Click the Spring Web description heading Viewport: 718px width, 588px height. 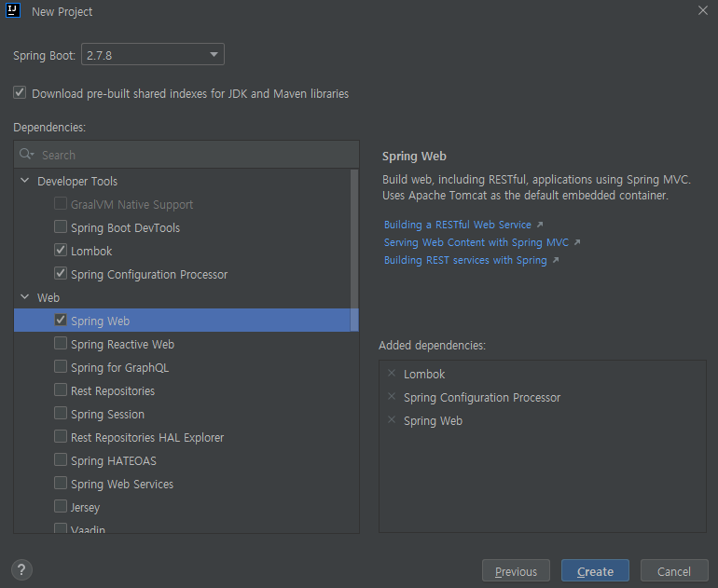[x=414, y=157]
